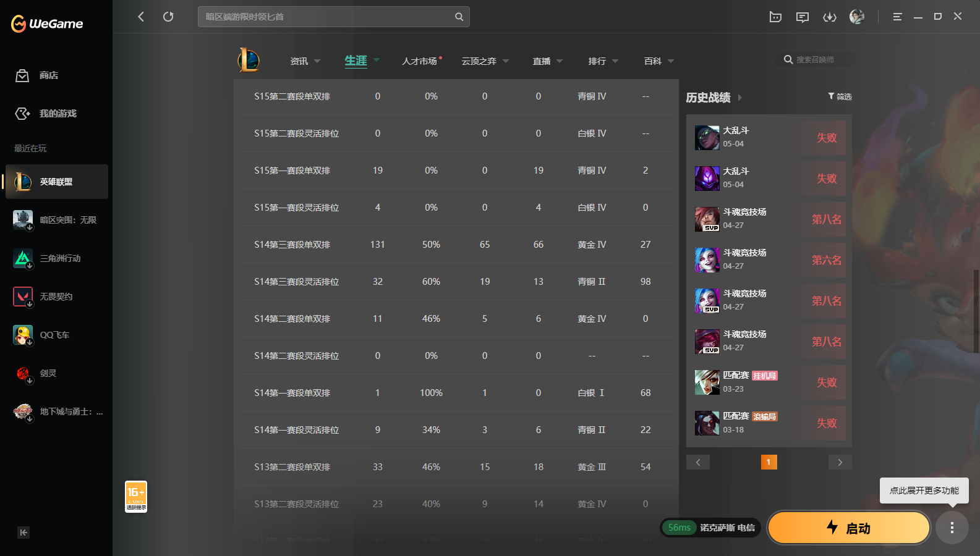Screen dimensions: 980x556
Task: Open the download manager icon
Action: pyautogui.click(x=830, y=17)
